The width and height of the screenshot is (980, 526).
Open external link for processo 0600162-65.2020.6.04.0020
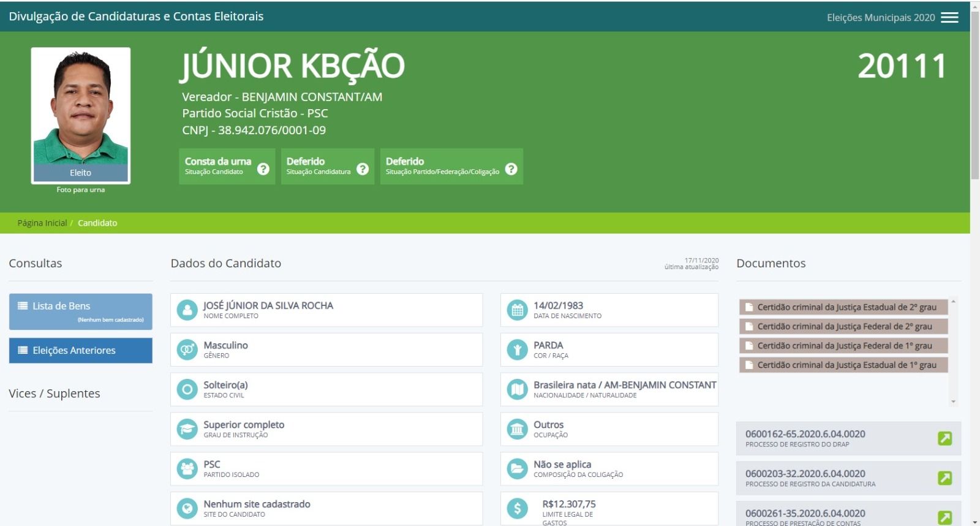click(x=945, y=438)
